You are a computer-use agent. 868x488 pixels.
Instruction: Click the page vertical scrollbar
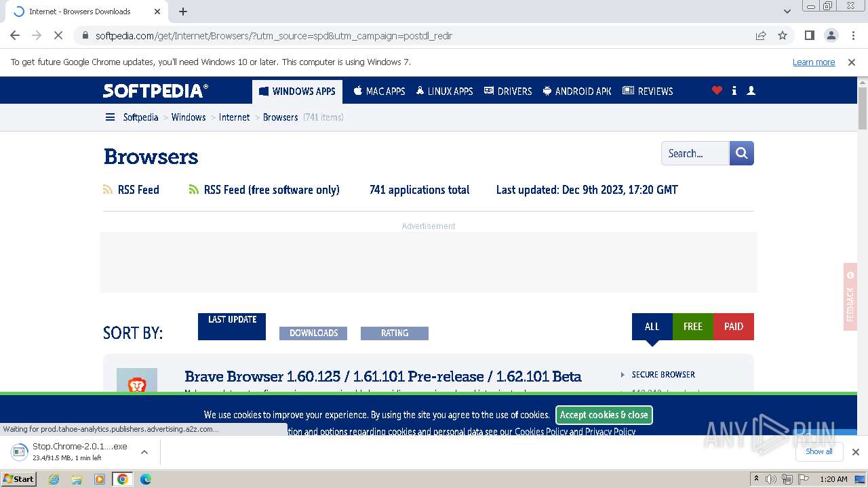click(x=863, y=108)
